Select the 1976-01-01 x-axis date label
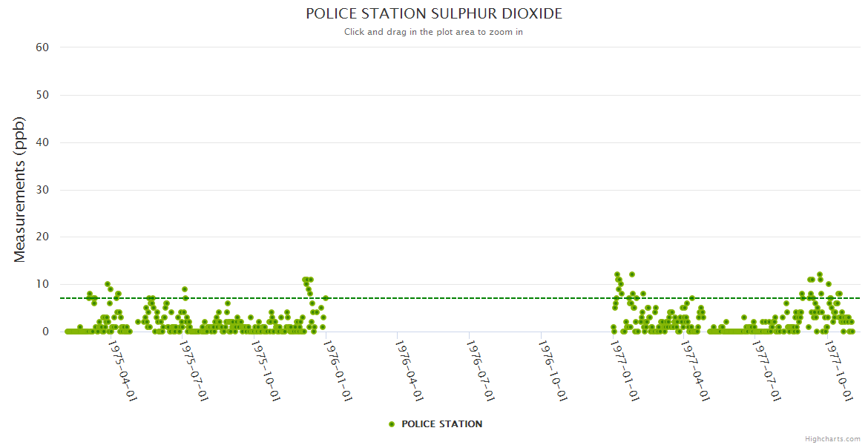868x445 pixels. (338, 370)
